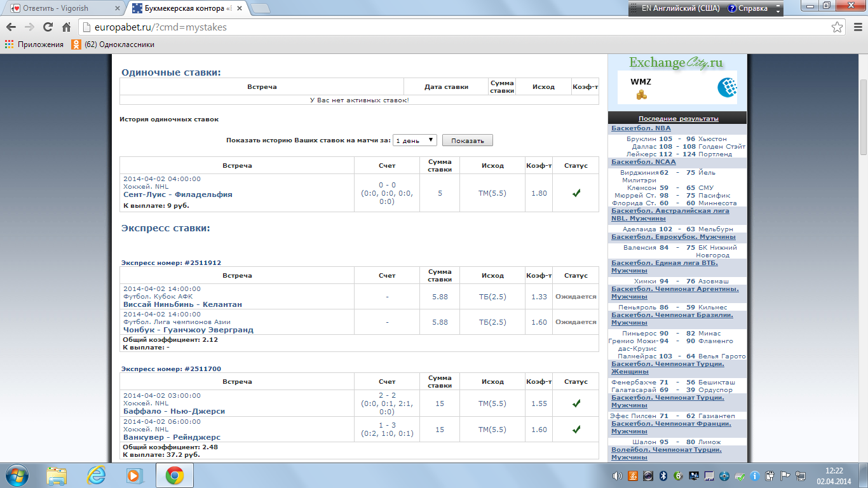Reload the page with the refresh icon
The height and width of the screenshot is (488, 868).
tap(48, 27)
